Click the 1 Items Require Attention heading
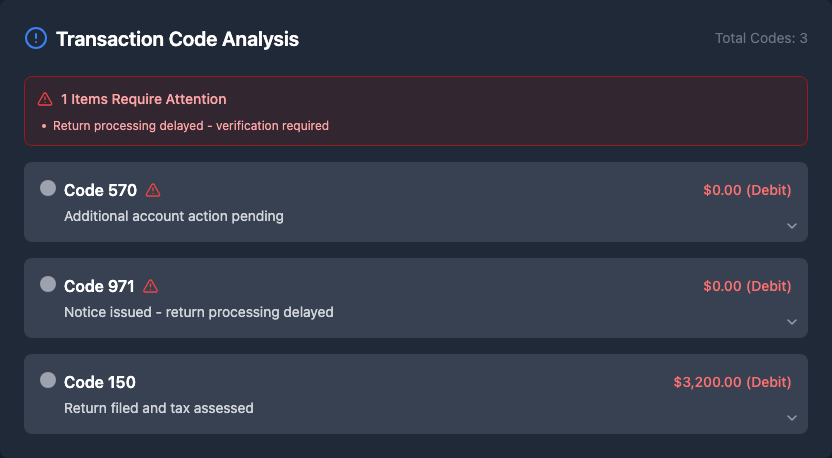This screenshot has width=832, height=458. tap(143, 99)
